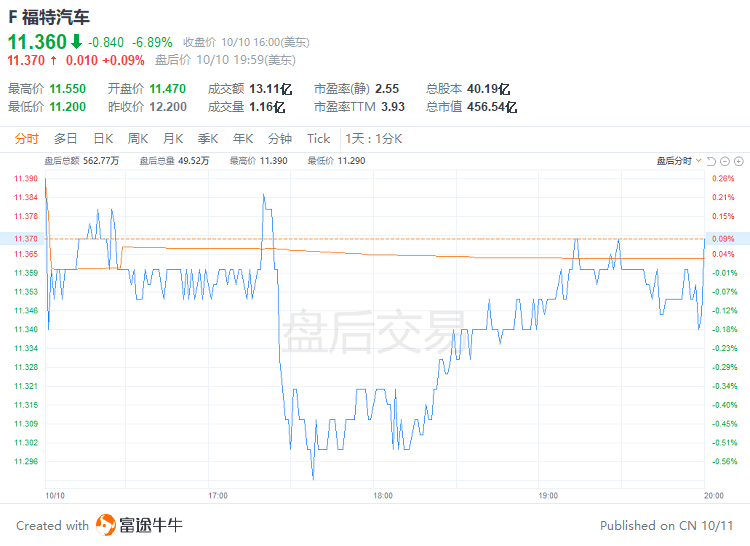This screenshot has height=546, width=750.
Task: Click the 17:00 time axis label
Action: pyautogui.click(x=218, y=496)
